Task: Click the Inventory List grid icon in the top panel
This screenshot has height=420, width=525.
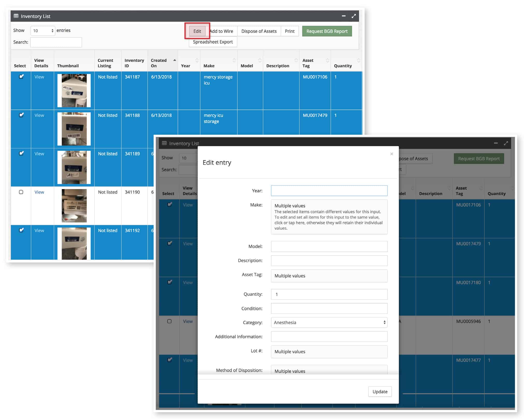Action: point(16,16)
